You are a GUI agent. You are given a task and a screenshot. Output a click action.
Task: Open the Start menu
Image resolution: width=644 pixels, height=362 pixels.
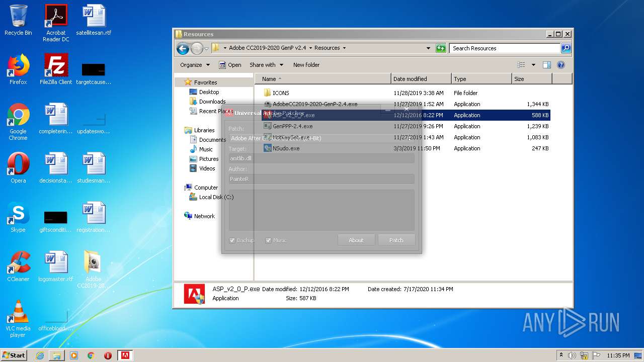point(14,355)
